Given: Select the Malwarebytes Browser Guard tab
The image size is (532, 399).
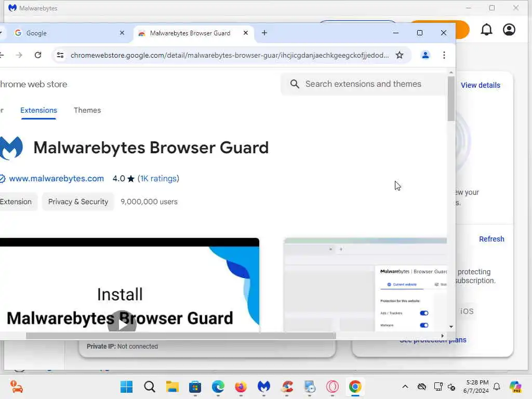Looking at the screenshot, I should pos(193,33).
